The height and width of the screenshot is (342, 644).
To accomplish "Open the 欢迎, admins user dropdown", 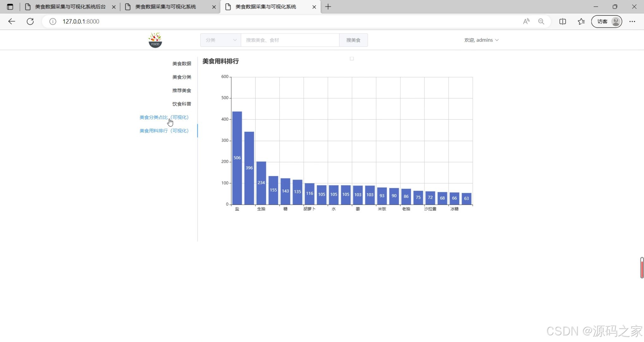I will tap(481, 40).
